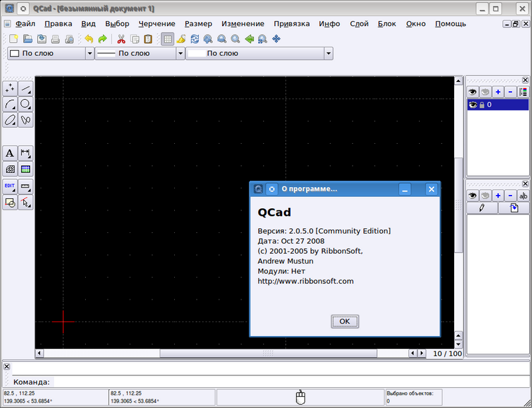Viewport: 532px width, 408px height.
Task: Cut selection with the scissors icon
Action: [x=121, y=39]
